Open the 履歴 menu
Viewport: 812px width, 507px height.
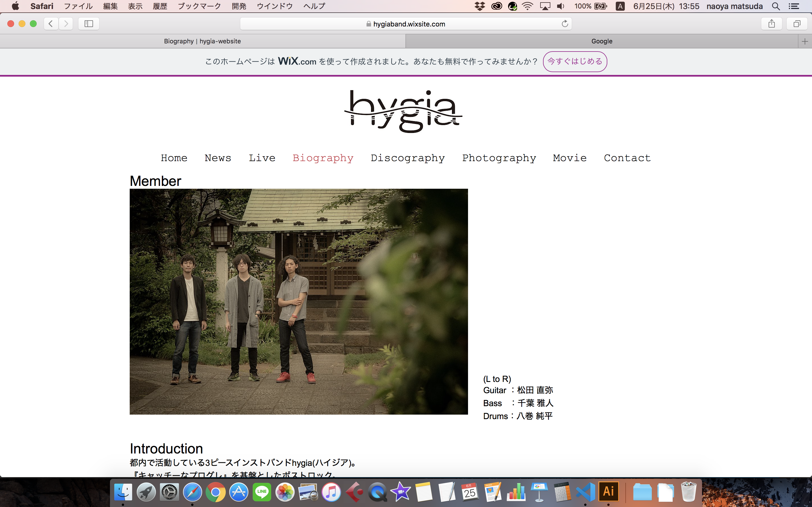click(160, 6)
